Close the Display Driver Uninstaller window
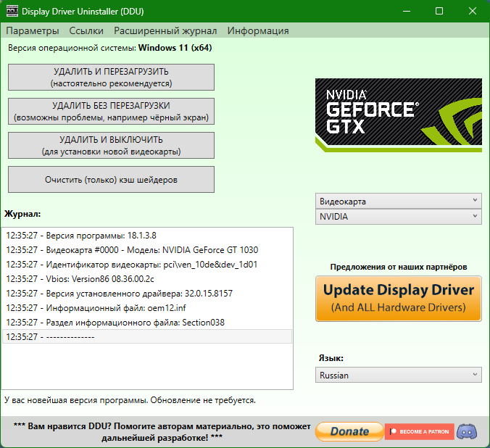The width and height of the screenshot is (490, 448). tap(473, 12)
